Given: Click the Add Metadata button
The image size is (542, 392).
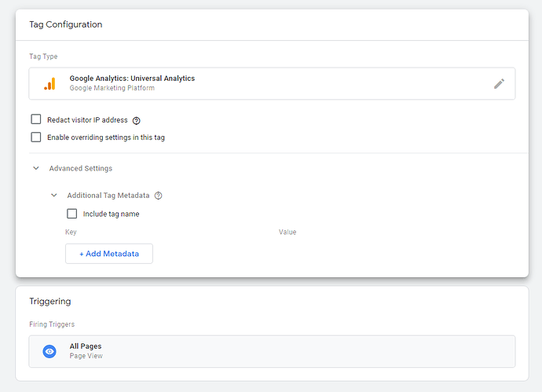Looking at the screenshot, I should point(109,254).
